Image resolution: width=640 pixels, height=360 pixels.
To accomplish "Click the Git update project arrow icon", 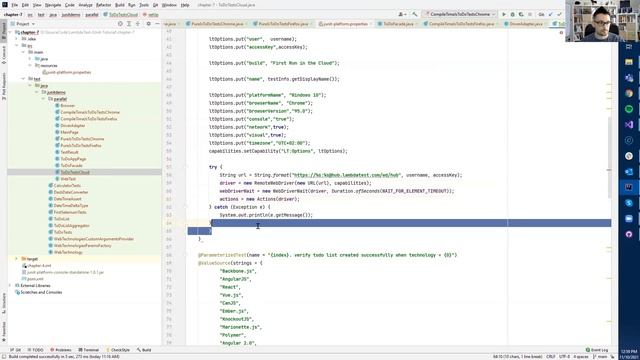I will 551,14.
